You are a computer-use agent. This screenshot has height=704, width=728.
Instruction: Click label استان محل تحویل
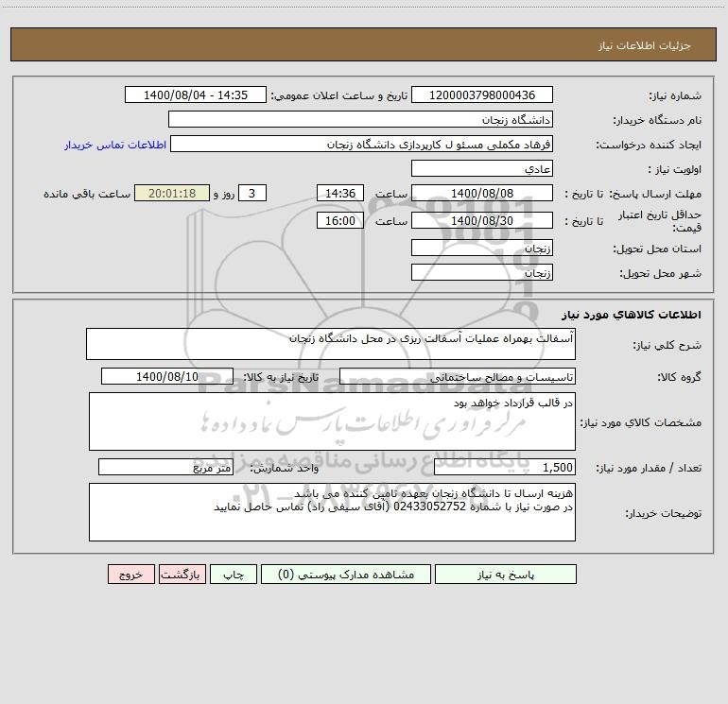[x=657, y=249]
